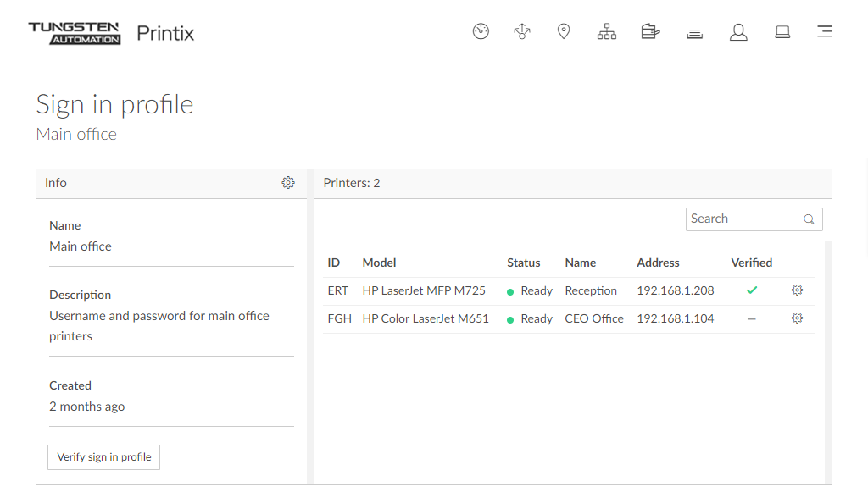This screenshot has height=498, width=868.
Task: Open HP LaserJet MFP M725 printer
Action: tap(424, 290)
